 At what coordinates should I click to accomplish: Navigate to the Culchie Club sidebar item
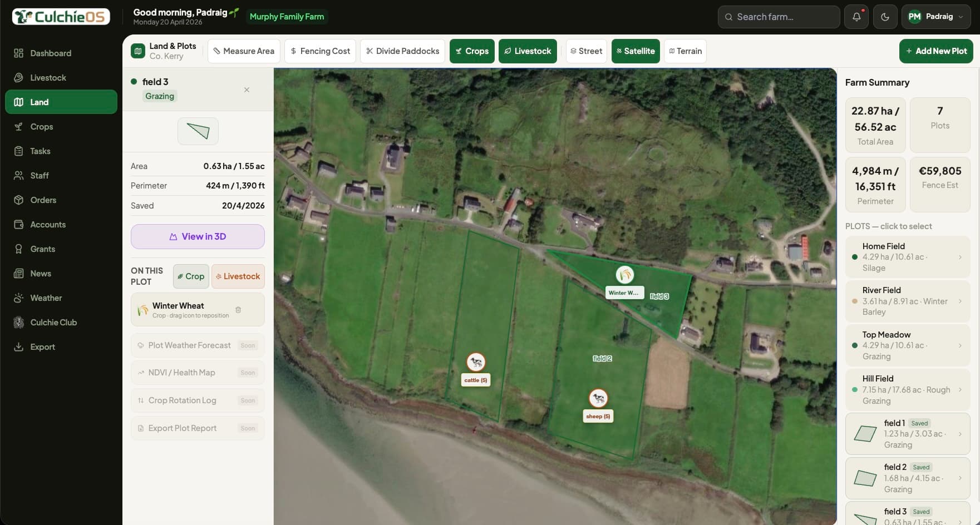pos(53,322)
